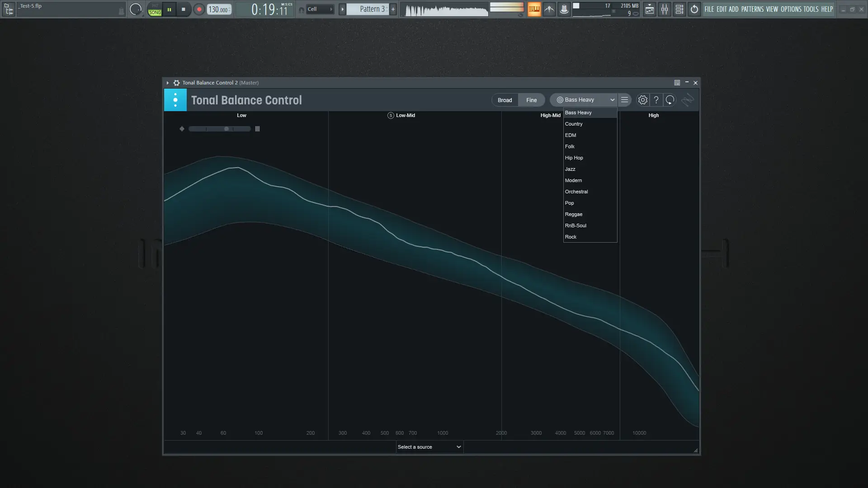The width and height of the screenshot is (868, 488).
Task: Choose Hip Hop from target list
Action: click(574, 158)
